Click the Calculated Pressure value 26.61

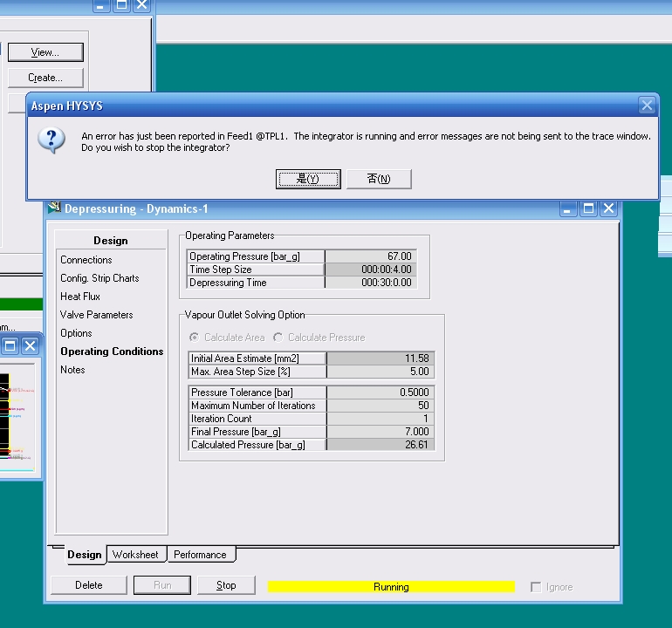(x=381, y=445)
